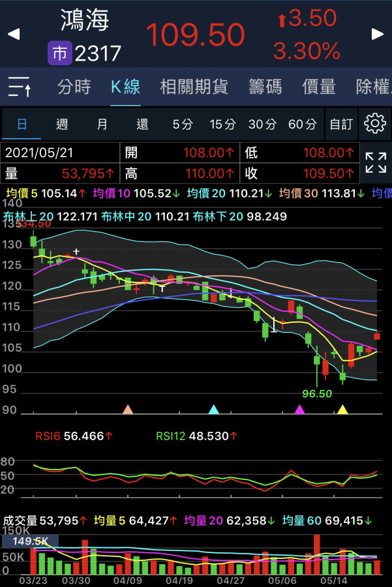This screenshot has width=392, height=587.
Task: Open the sort menu icon
Action: tap(19, 87)
